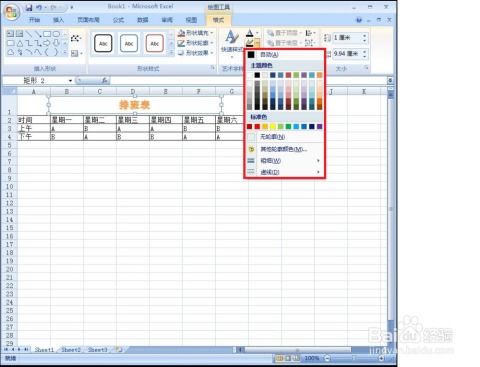Pick the dark blue theme color swatch
Image resolution: width=480 pixels, height=367 pixels.
click(x=273, y=75)
